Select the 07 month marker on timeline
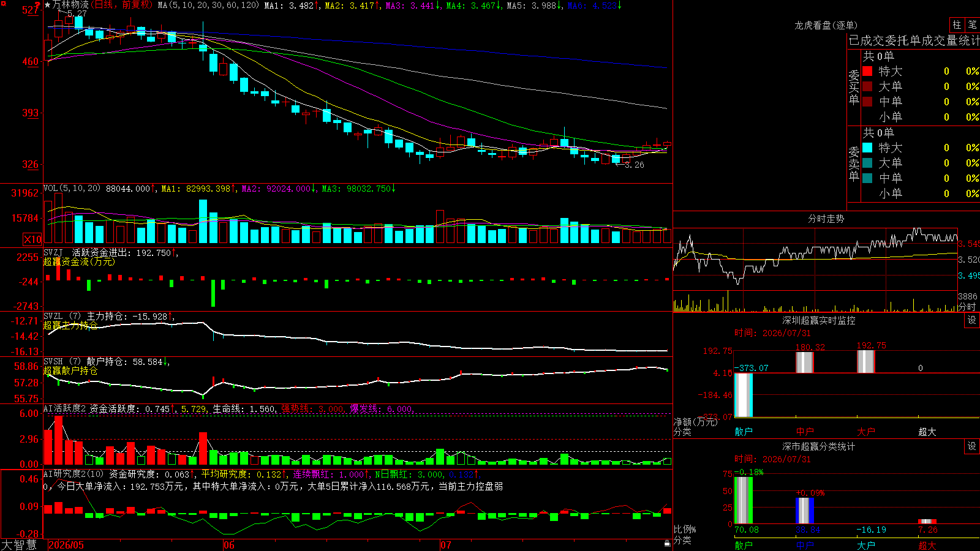The height and width of the screenshot is (551, 980). (x=446, y=545)
